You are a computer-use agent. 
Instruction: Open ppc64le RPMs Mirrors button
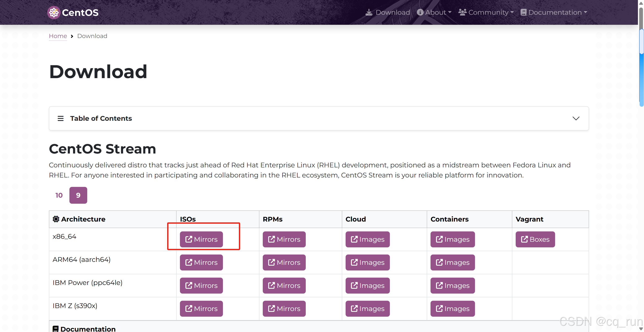pos(284,285)
